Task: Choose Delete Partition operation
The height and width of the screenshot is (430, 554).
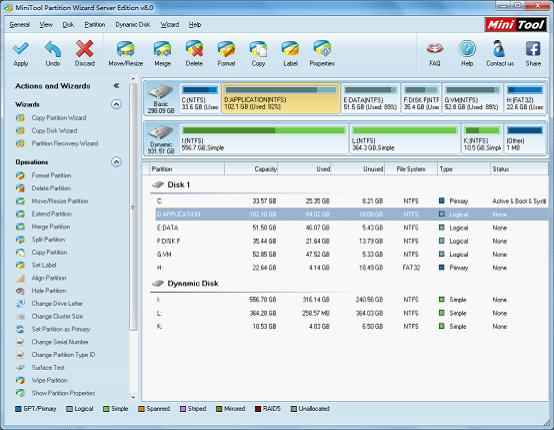Action: (x=51, y=188)
